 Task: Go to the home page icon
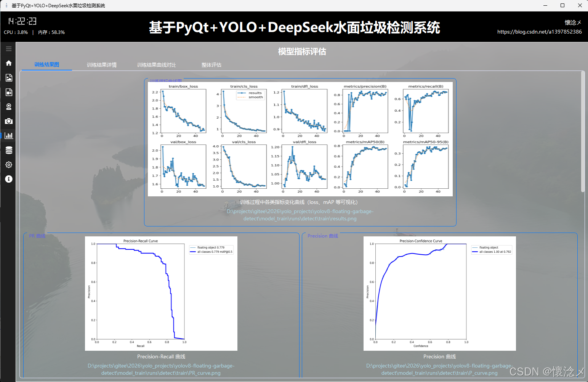coord(9,63)
